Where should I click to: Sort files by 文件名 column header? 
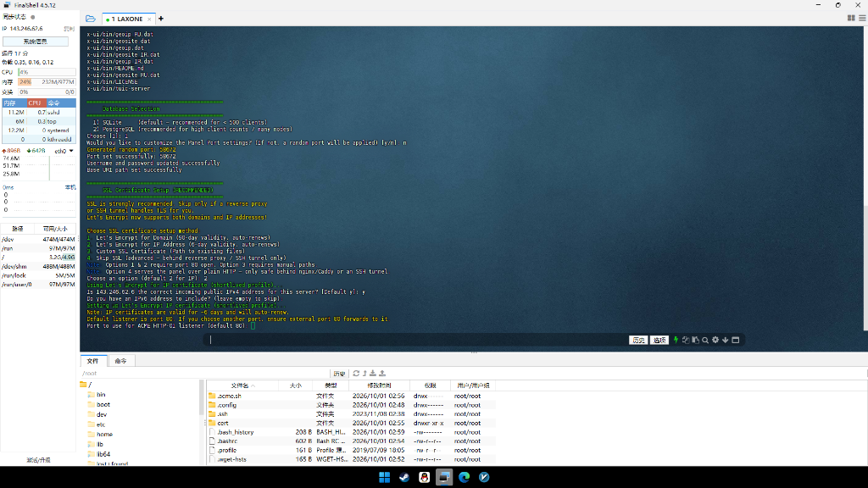click(242, 385)
